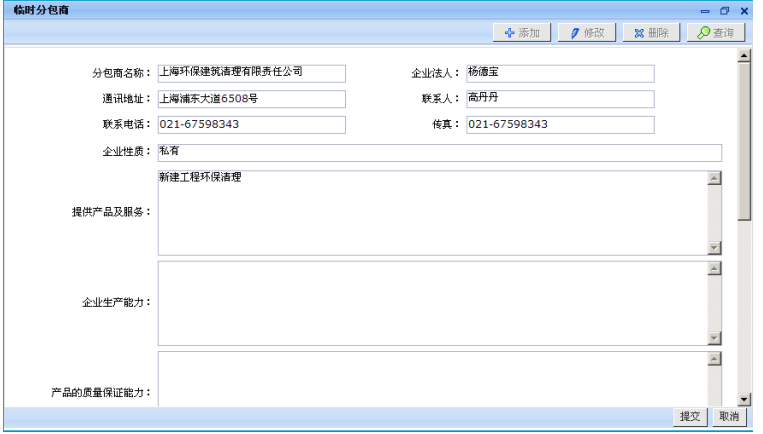Click the 分包商名称 input field

point(252,73)
